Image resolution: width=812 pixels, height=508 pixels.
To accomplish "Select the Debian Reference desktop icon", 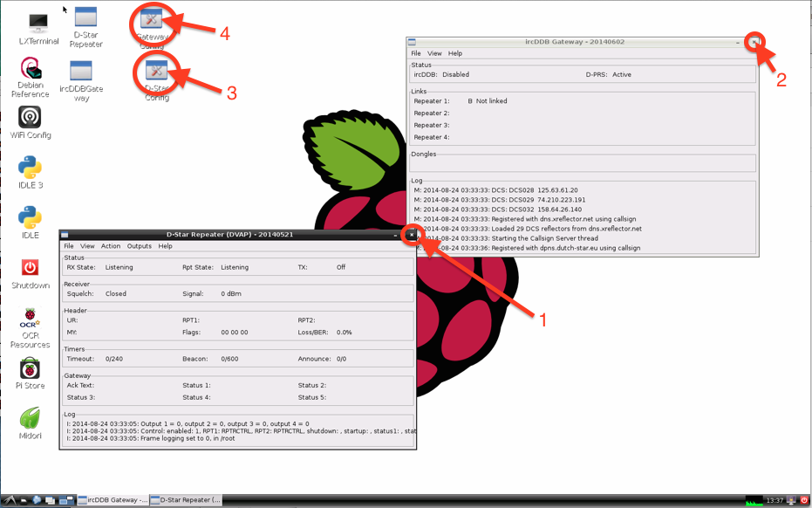I will (x=30, y=69).
